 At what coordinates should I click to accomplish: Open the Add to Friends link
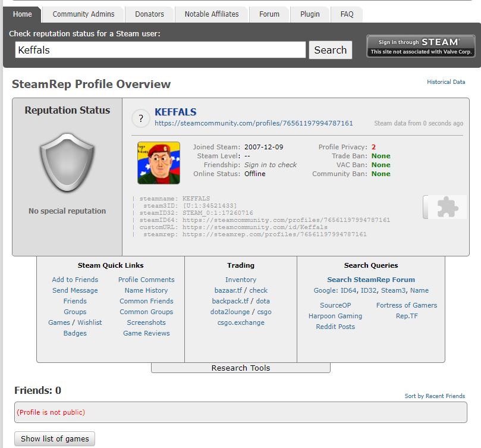click(x=75, y=280)
